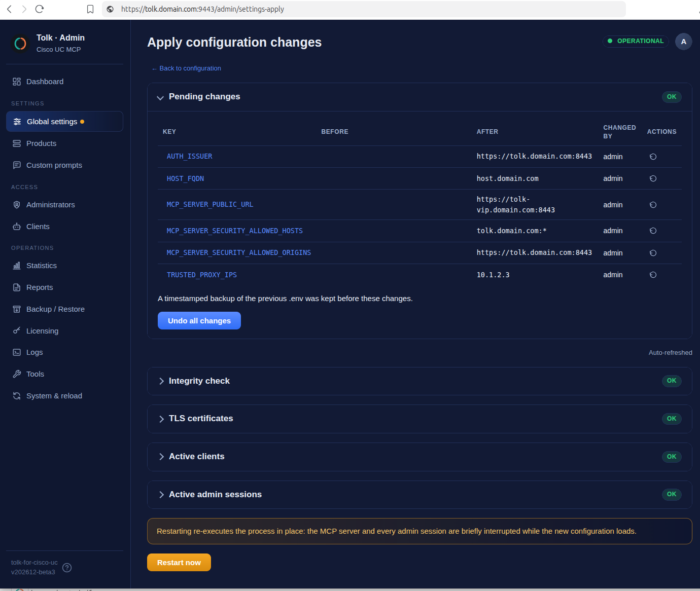This screenshot has height=591, width=700.
Task: Expand the Active admin sessions section
Action: click(x=161, y=495)
